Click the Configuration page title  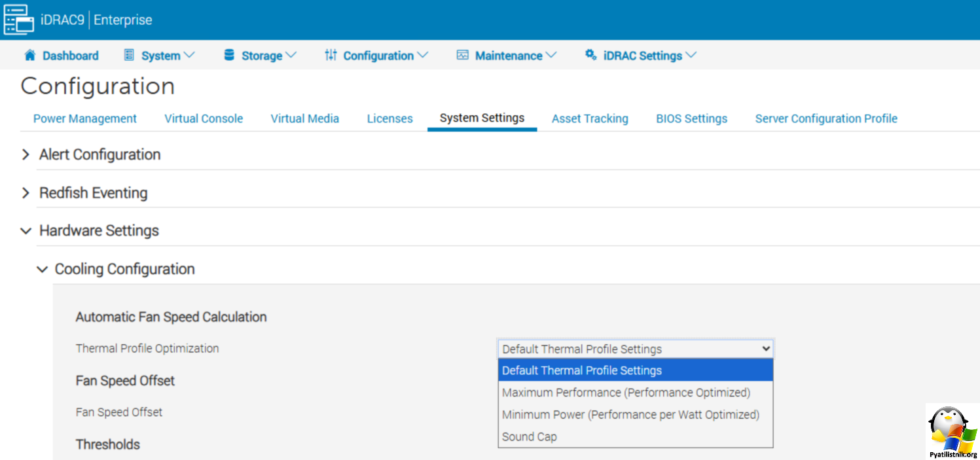[98, 86]
